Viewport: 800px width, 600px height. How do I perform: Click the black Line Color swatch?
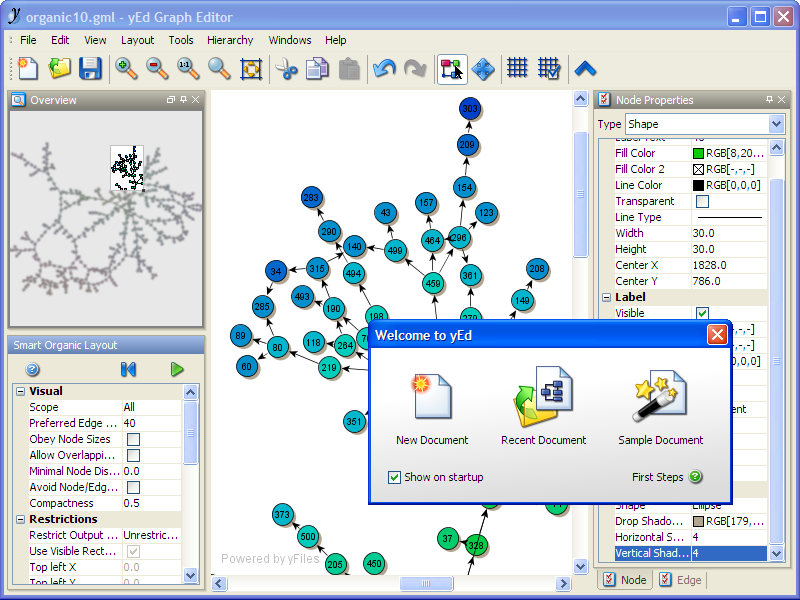(x=698, y=186)
